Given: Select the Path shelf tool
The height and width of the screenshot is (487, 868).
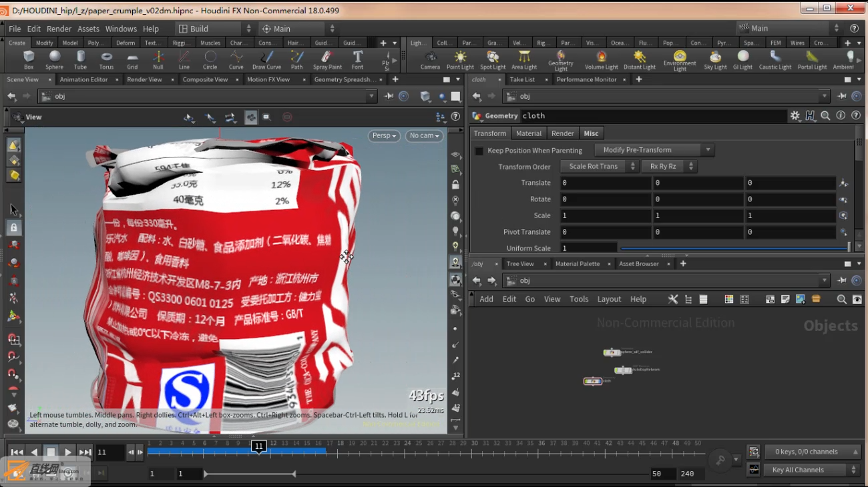Looking at the screenshot, I should (296, 60).
